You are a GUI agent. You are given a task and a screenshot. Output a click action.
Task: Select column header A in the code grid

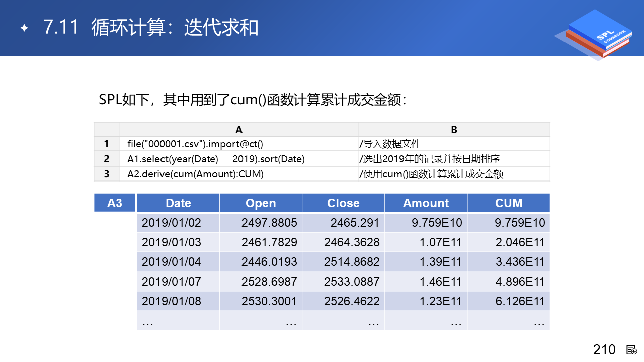tap(239, 130)
